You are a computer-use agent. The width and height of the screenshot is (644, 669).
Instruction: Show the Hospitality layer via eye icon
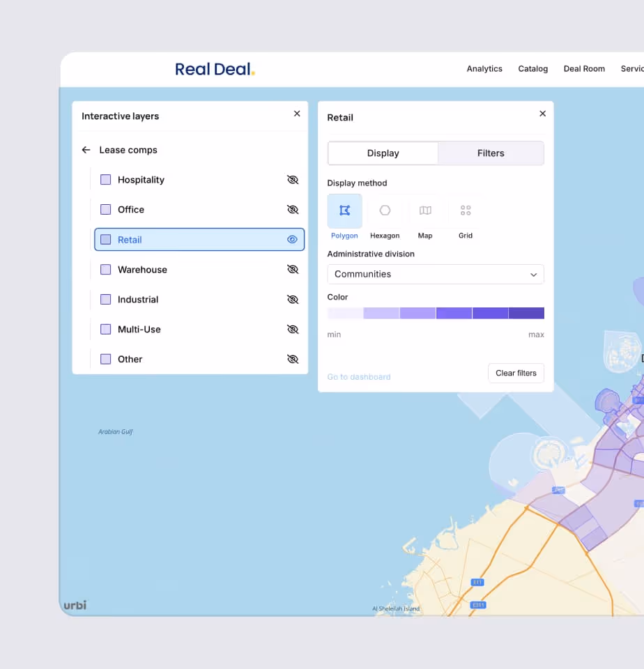pos(292,180)
